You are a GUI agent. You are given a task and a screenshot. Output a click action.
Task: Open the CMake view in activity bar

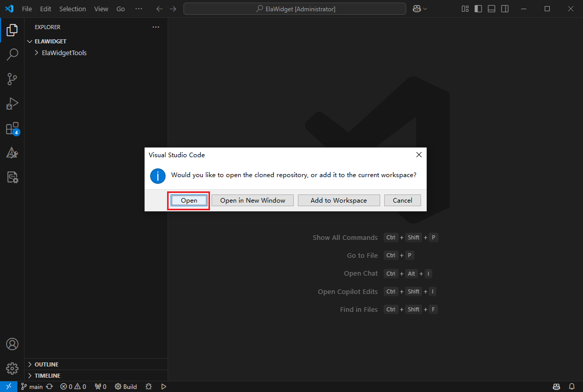(12, 153)
